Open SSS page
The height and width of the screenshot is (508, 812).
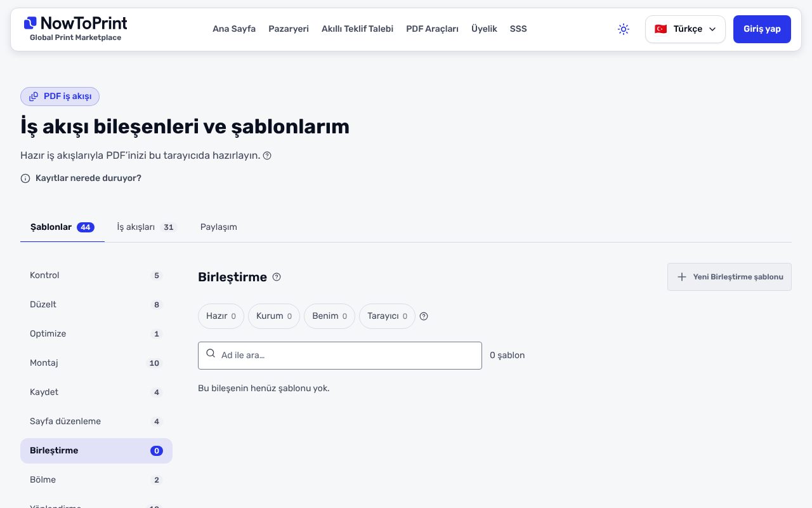[518, 29]
